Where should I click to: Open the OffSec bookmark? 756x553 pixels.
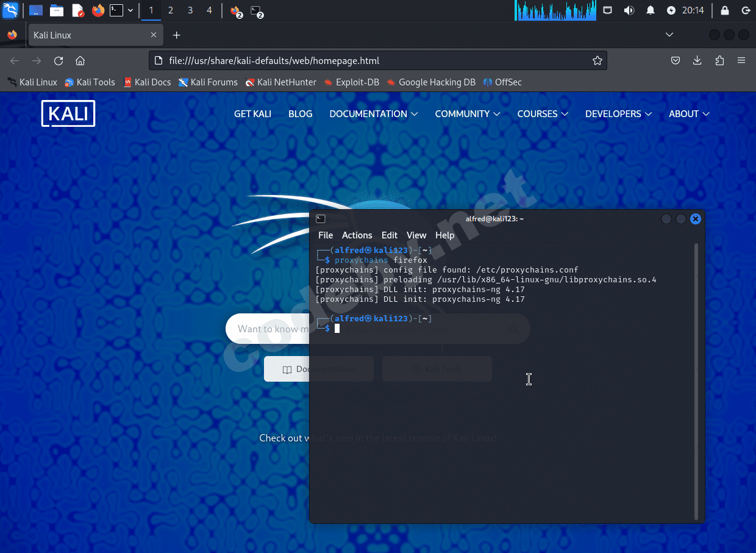(x=502, y=82)
